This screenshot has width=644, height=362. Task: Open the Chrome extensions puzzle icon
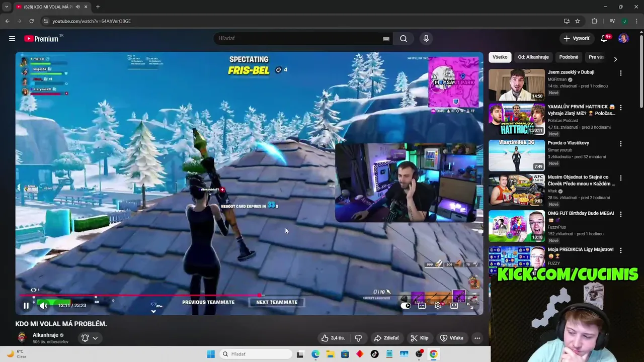coord(595,21)
